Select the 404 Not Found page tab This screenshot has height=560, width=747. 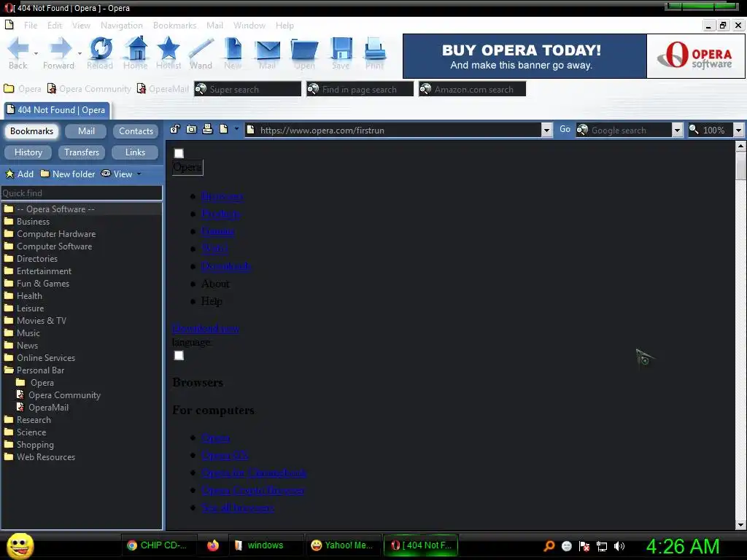click(57, 110)
